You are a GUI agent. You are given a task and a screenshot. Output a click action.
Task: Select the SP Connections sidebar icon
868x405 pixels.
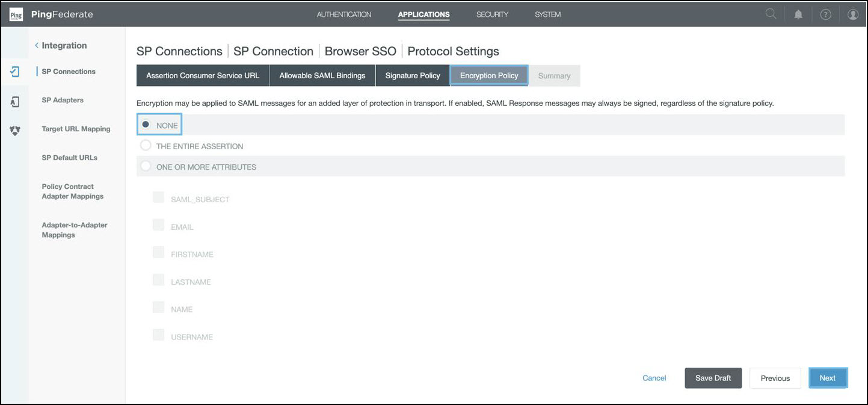[x=15, y=72]
